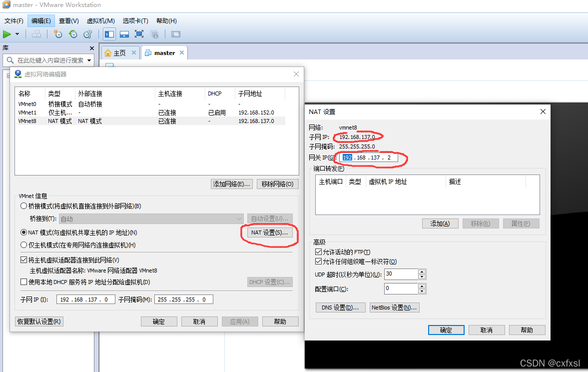The image size is (588, 372).
Task: Open the NAT 设置(S)... button
Action: click(269, 232)
